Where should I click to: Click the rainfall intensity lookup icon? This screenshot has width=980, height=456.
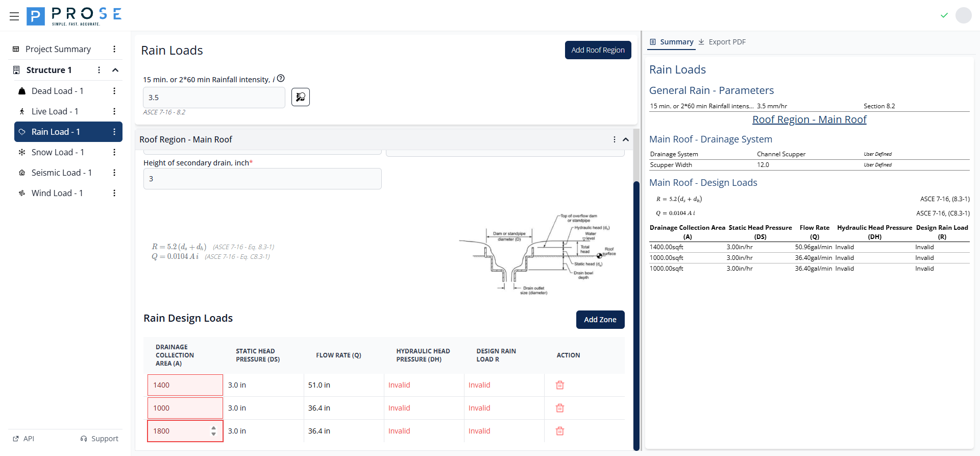pyautogui.click(x=301, y=97)
